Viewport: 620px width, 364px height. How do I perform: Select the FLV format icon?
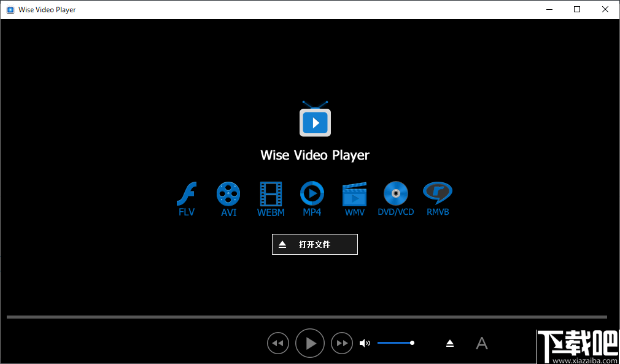pyautogui.click(x=187, y=193)
